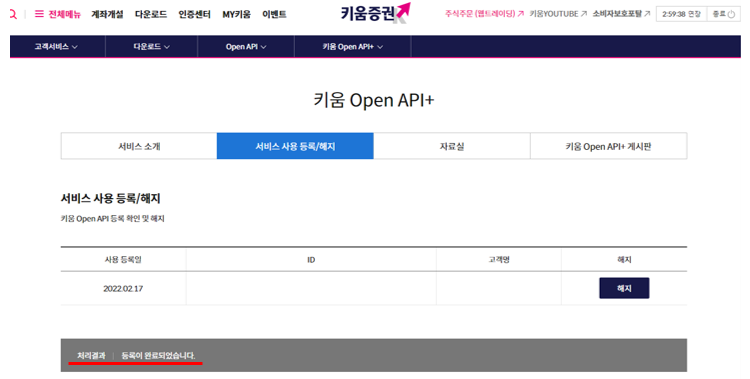Click the 키움증권 logo
Image resolution: width=750 pixels, height=379 pixels.
tap(375, 13)
